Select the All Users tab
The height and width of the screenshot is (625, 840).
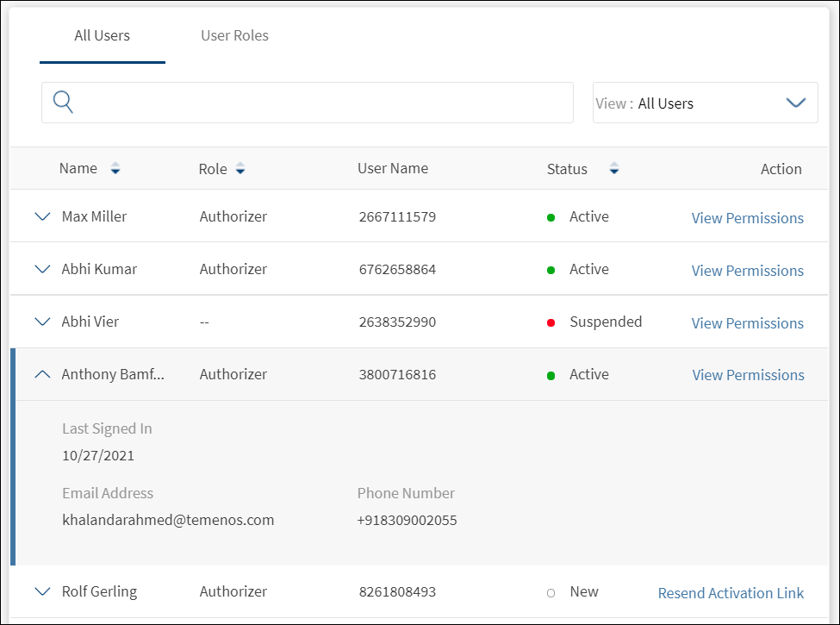(x=102, y=36)
